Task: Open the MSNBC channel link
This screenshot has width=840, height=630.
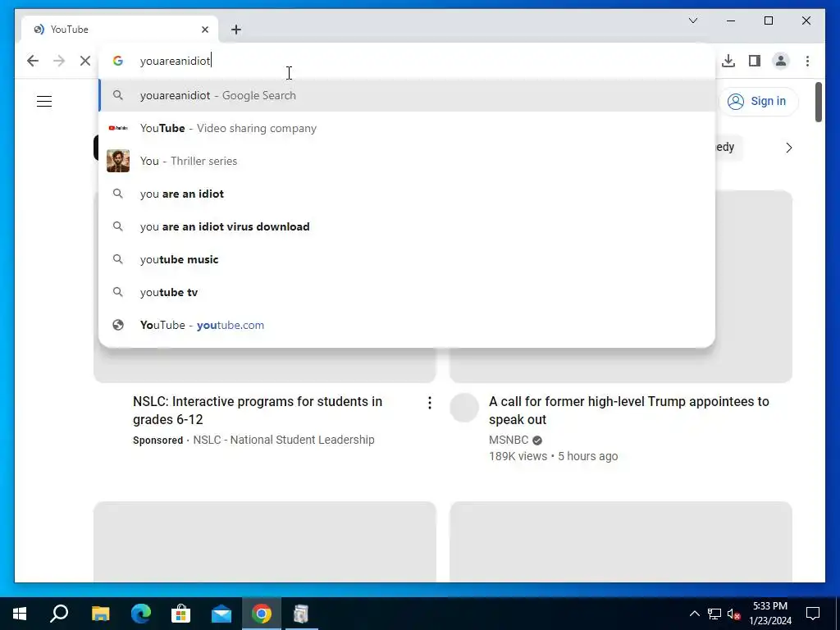Action: [x=509, y=440]
